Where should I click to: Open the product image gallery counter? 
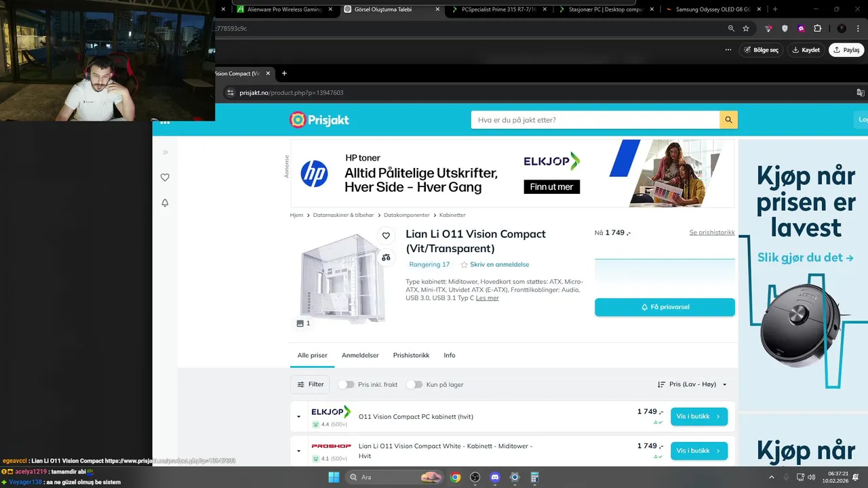click(303, 323)
